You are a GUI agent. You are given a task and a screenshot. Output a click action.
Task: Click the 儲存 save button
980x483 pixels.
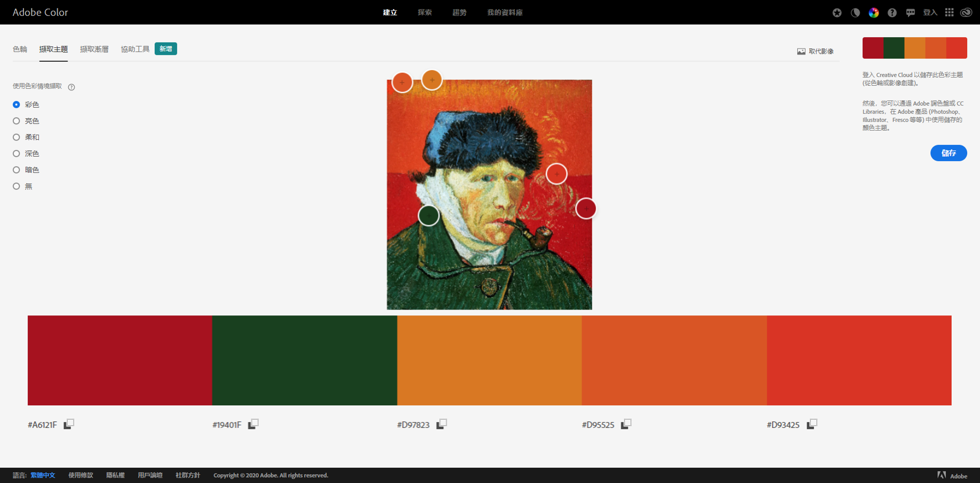point(949,153)
